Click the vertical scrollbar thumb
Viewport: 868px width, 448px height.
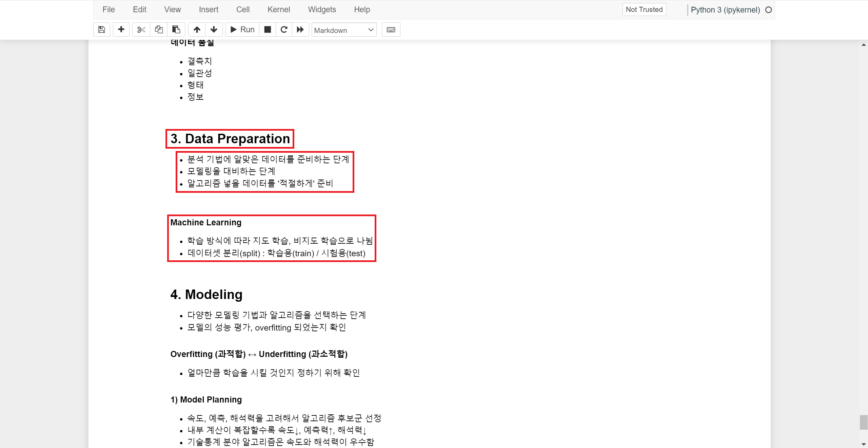(863, 422)
